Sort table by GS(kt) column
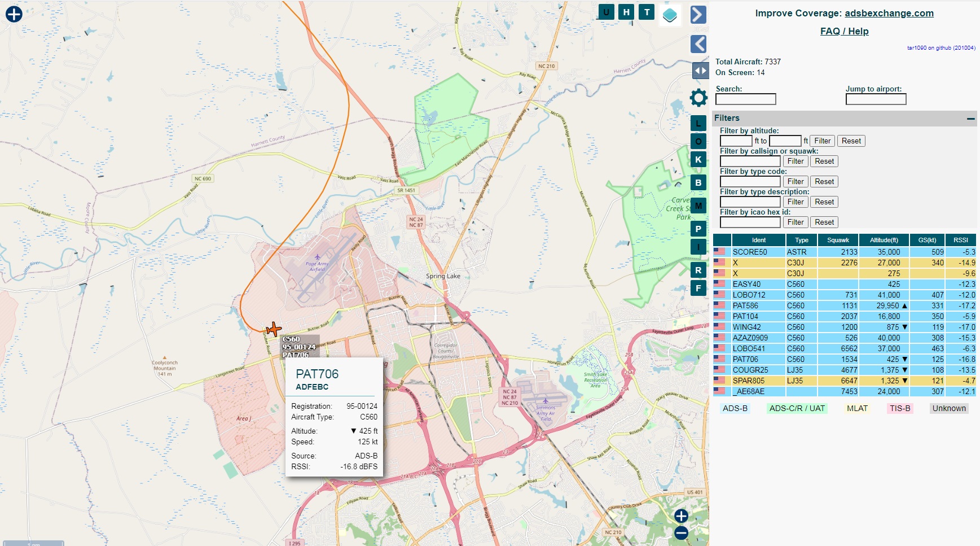Screen dimensions: 980x546 [927, 240]
